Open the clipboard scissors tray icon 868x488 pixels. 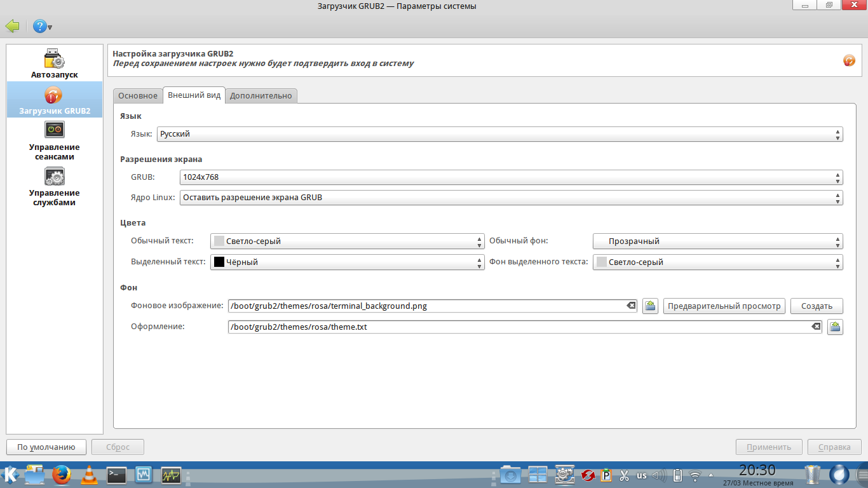pyautogui.click(x=624, y=475)
